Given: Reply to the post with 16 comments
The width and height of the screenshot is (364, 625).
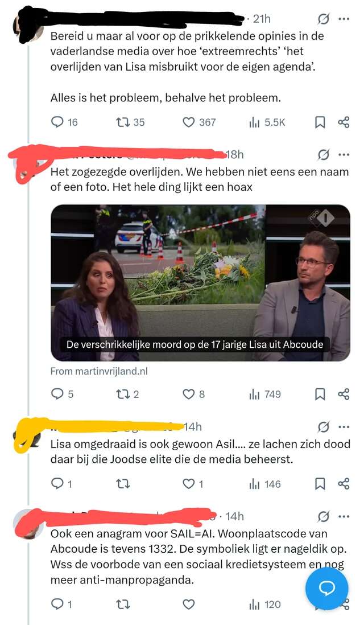Looking at the screenshot, I should (64, 122).
